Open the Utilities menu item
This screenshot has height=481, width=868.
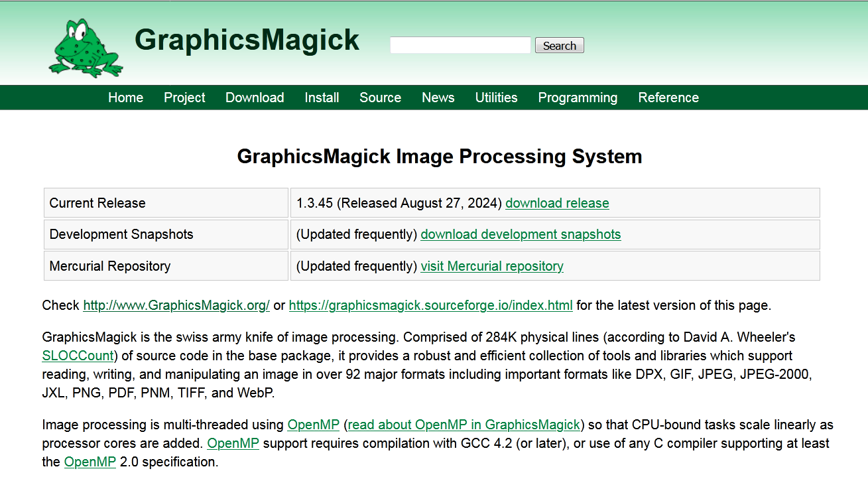pyautogui.click(x=496, y=98)
